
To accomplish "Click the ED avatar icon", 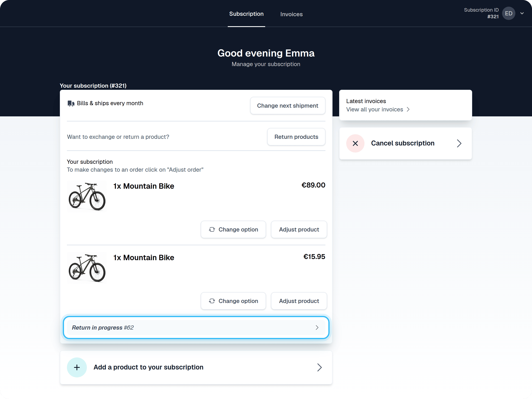I will pos(509,14).
